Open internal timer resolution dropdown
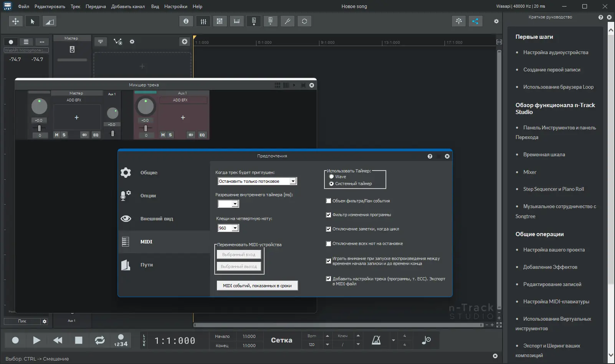Screen dimensions: 615x364 coord(235,204)
